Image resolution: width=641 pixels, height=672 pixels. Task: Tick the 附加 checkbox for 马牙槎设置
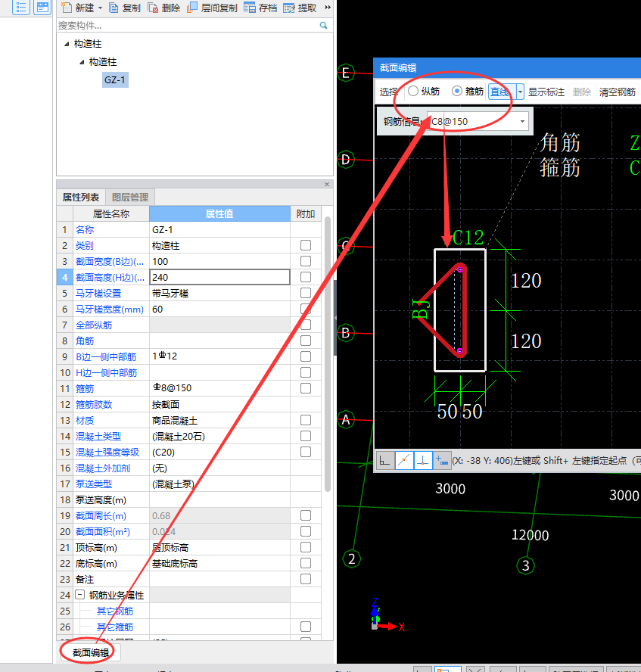coord(306,293)
